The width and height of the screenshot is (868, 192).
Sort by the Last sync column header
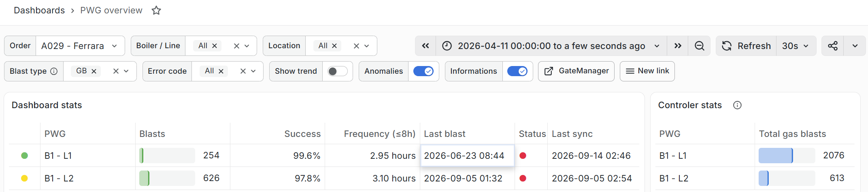(572, 134)
